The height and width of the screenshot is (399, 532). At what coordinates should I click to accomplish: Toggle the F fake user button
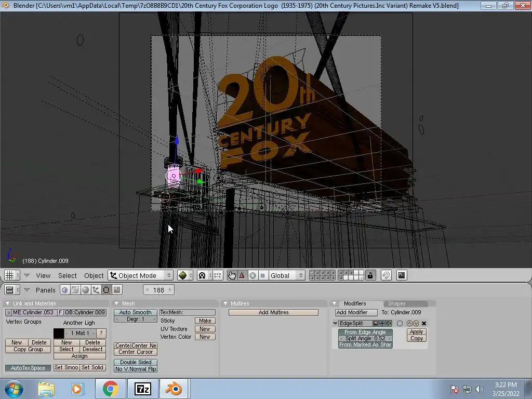[x=60, y=312]
